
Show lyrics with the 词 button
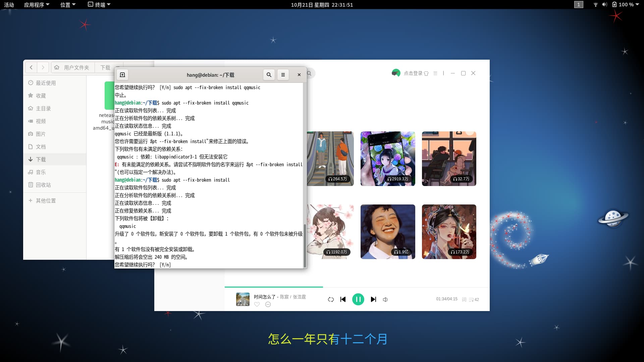(464, 300)
